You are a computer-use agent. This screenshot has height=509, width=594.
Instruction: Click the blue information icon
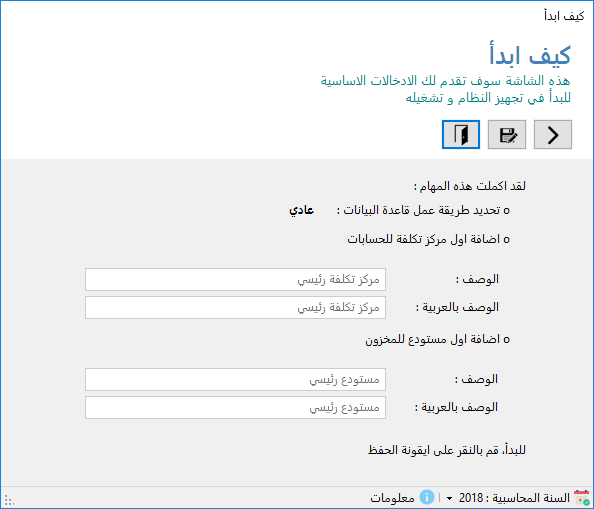(427, 497)
